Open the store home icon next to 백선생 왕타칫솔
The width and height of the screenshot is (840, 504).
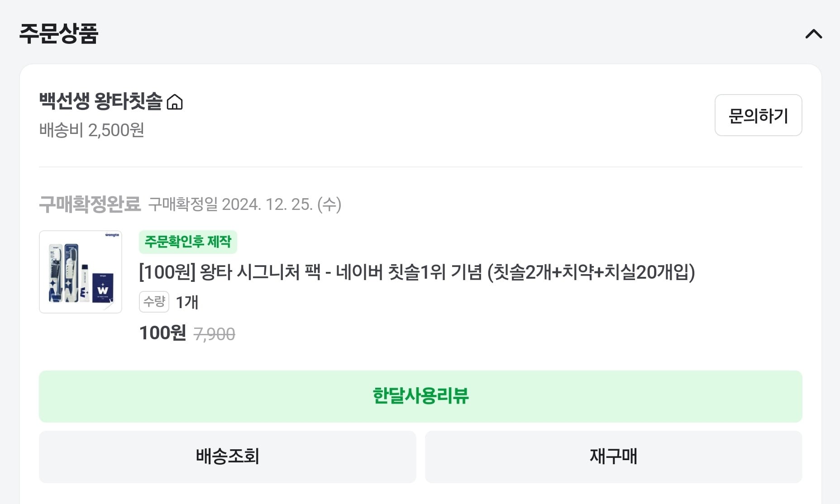[175, 102]
